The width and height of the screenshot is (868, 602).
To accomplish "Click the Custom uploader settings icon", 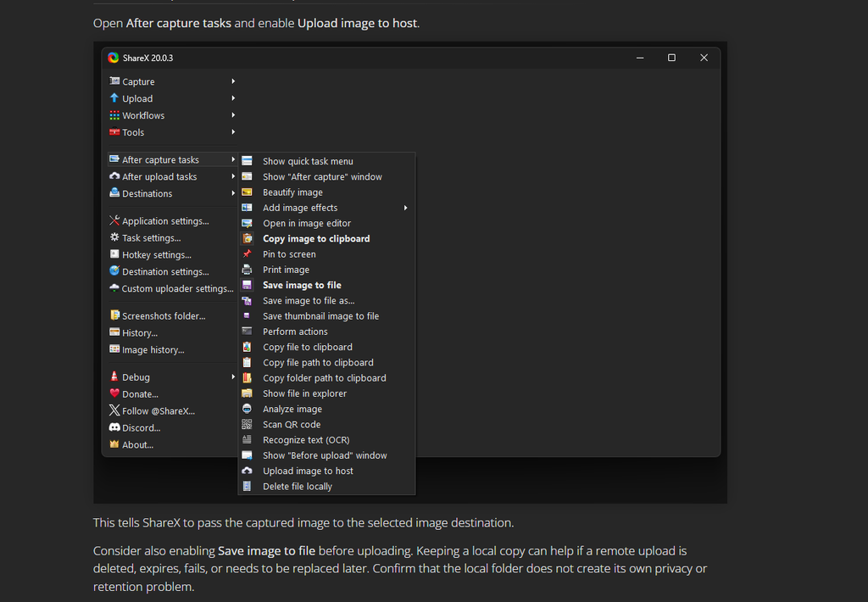I will point(114,288).
